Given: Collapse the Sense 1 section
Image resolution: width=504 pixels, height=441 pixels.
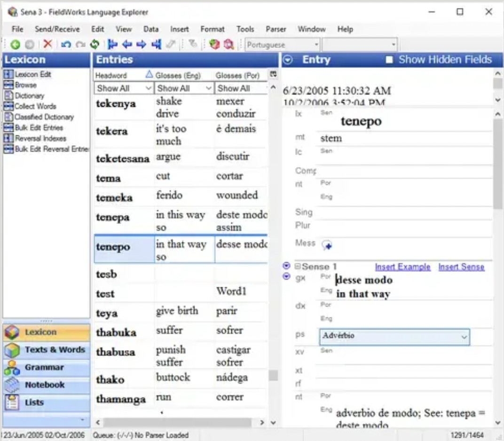Looking at the screenshot, I should pyautogui.click(x=298, y=267).
